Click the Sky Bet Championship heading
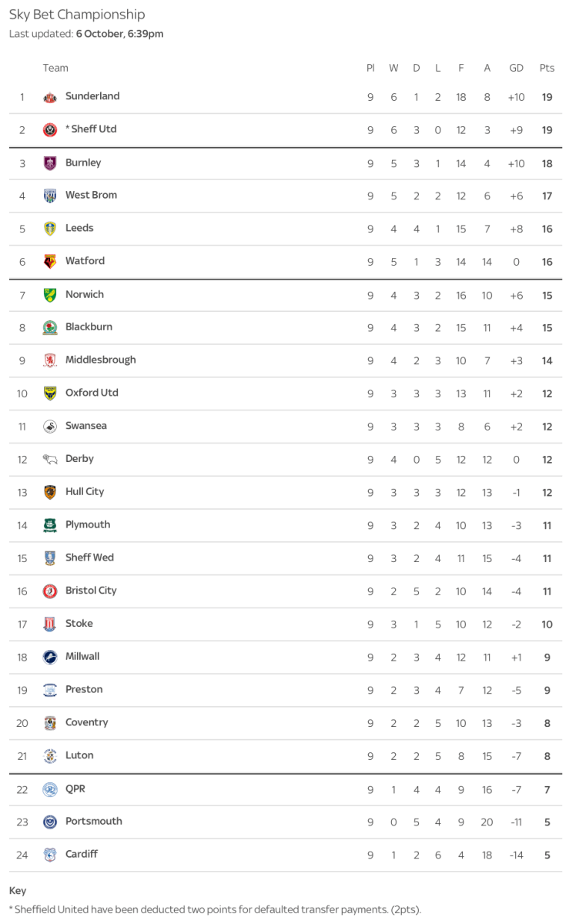This screenshot has width=569, height=924. (77, 15)
